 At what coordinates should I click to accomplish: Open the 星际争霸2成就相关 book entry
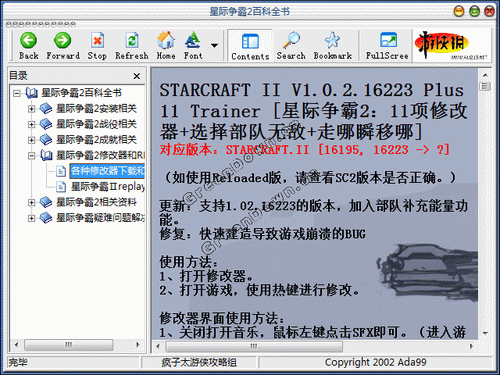pos(96,140)
